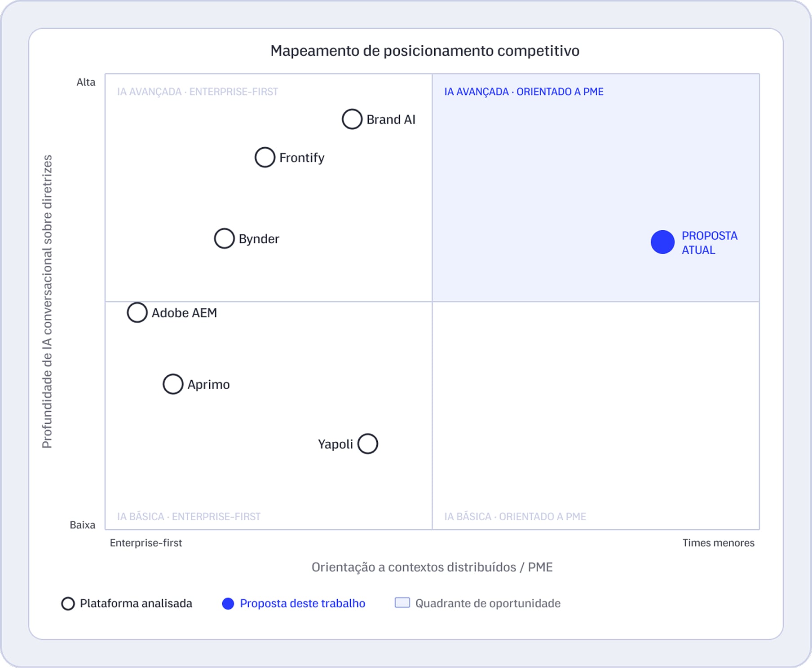The width and height of the screenshot is (812, 668).
Task: Click the 'Proposta deste trabalho' legend text
Action: (x=303, y=603)
